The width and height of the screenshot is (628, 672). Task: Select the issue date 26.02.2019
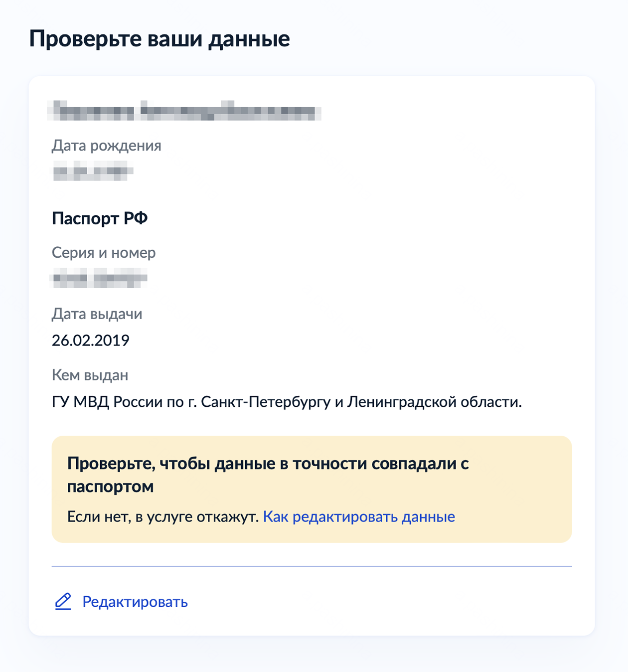pos(91,340)
